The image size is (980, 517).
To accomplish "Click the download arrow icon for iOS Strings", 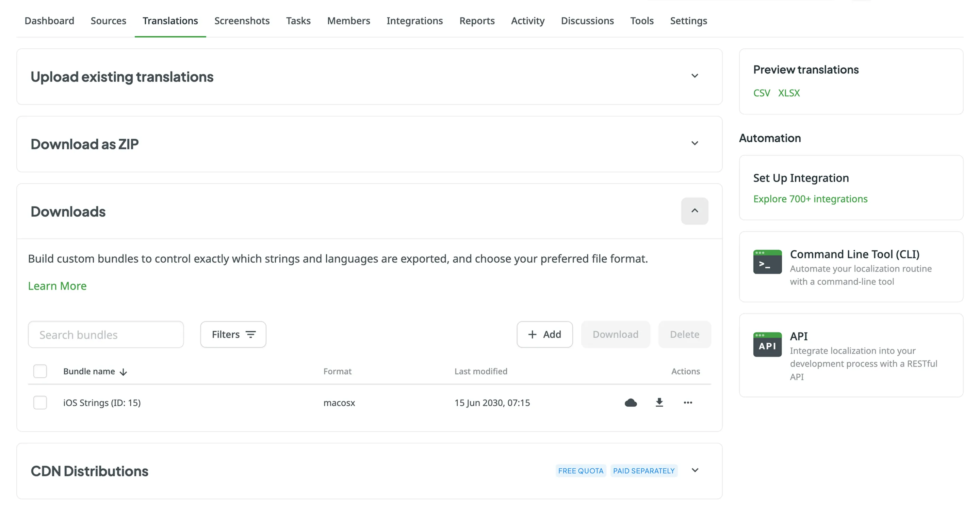I will (x=659, y=403).
